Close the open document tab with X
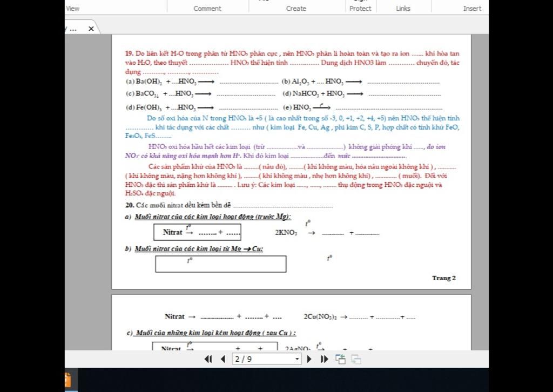553x392 pixels. pos(91,29)
